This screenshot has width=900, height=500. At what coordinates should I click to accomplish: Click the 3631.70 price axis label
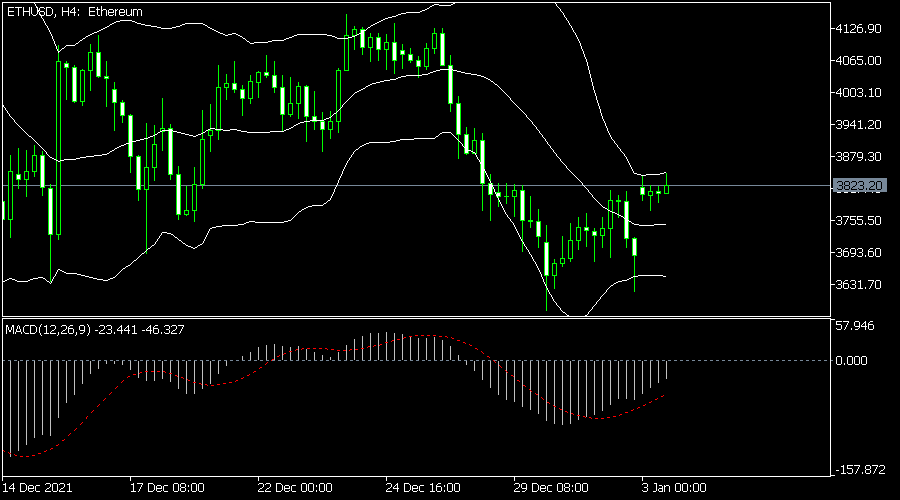point(859,285)
